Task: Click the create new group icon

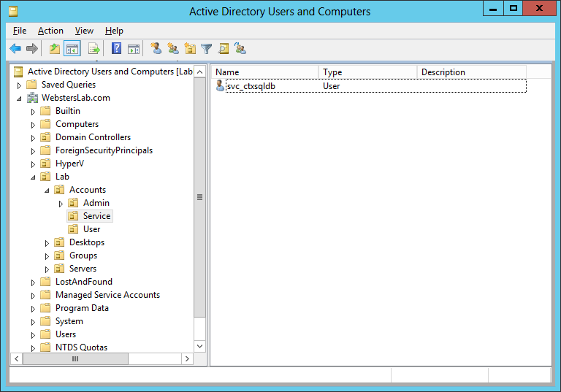Action: point(173,49)
